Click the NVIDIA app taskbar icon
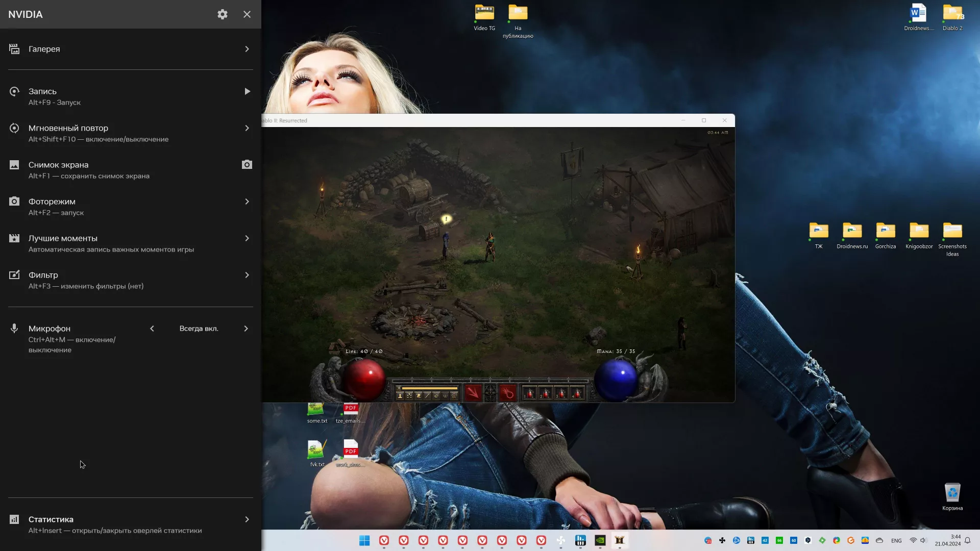 click(600, 541)
